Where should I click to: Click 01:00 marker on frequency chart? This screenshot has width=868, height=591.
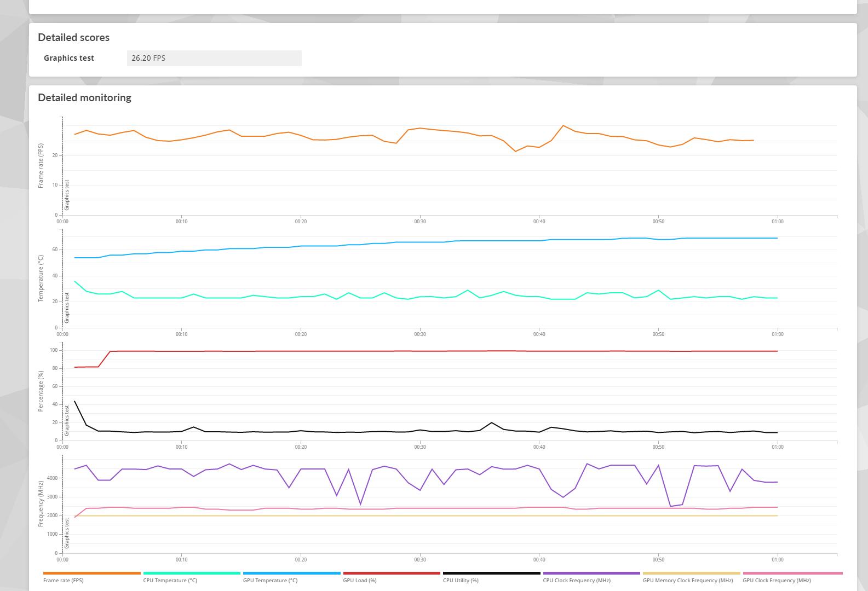pos(778,560)
